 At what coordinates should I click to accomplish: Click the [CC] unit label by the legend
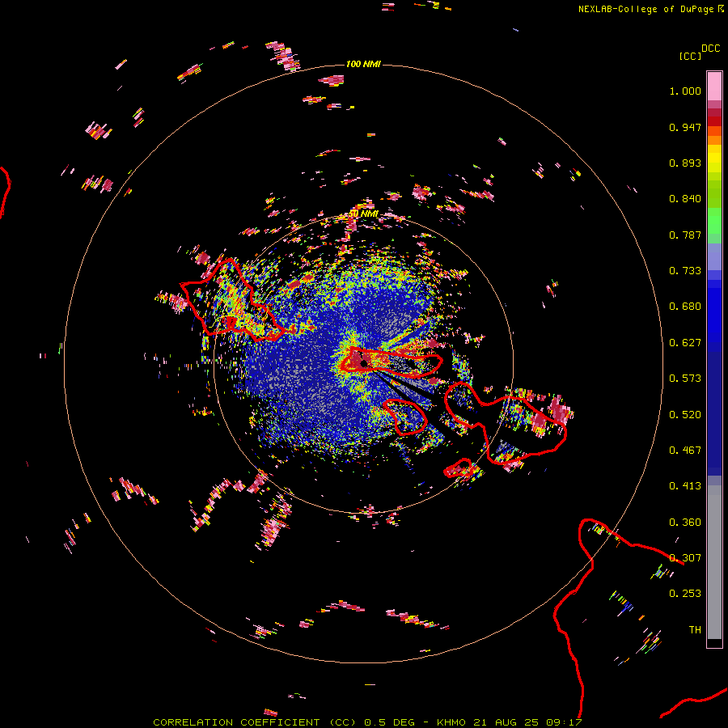[x=690, y=56]
